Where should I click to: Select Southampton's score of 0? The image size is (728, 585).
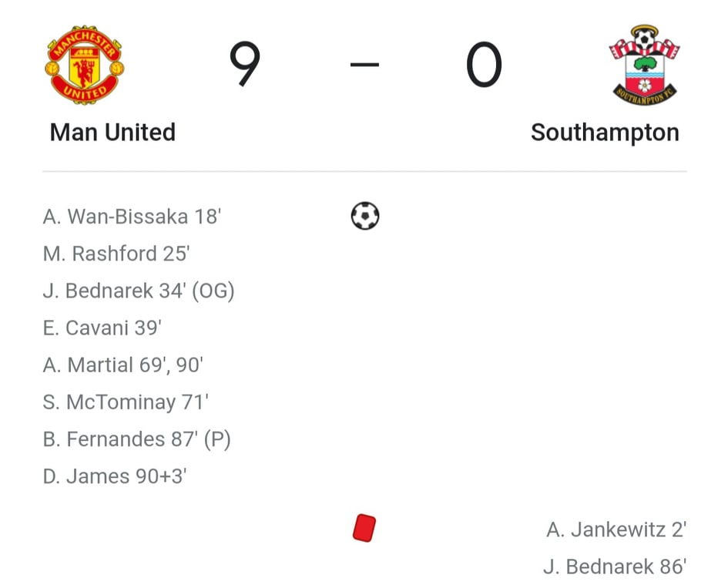(x=484, y=65)
